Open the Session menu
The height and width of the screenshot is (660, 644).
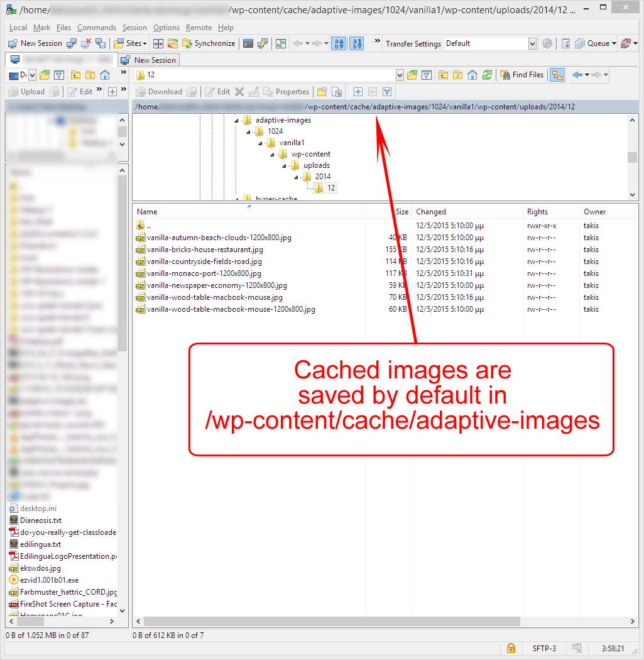tap(134, 27)
